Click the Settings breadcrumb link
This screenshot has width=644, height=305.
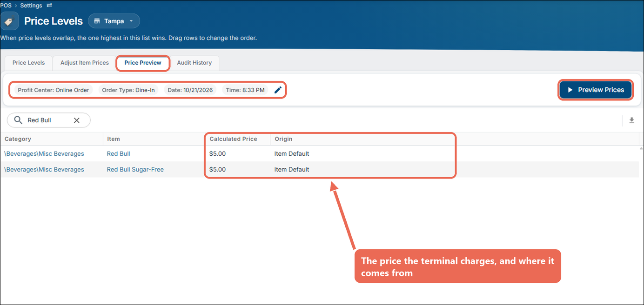point(31,6)
